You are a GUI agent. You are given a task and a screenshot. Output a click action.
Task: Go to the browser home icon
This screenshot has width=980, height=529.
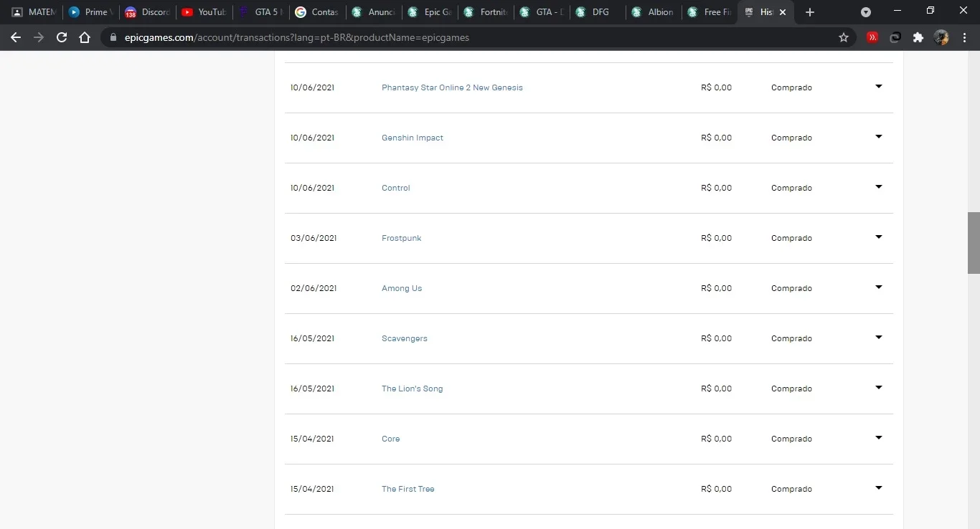click(x=85, y=37)
